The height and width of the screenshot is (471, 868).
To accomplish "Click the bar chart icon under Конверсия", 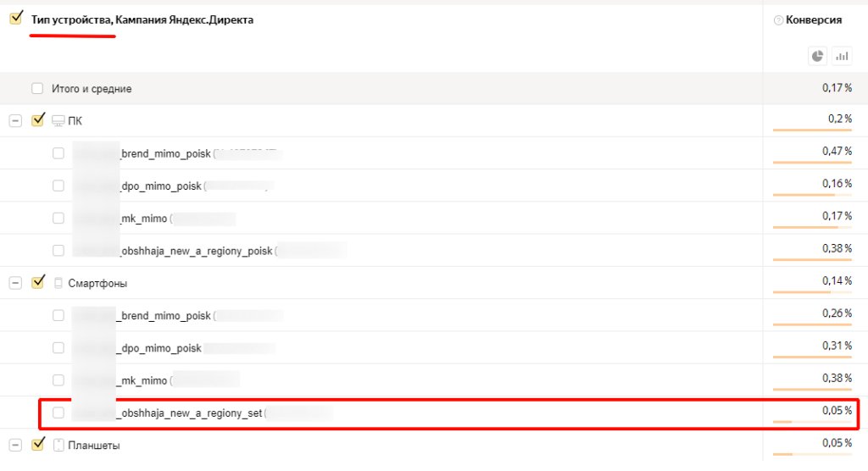I will (842, 56).
